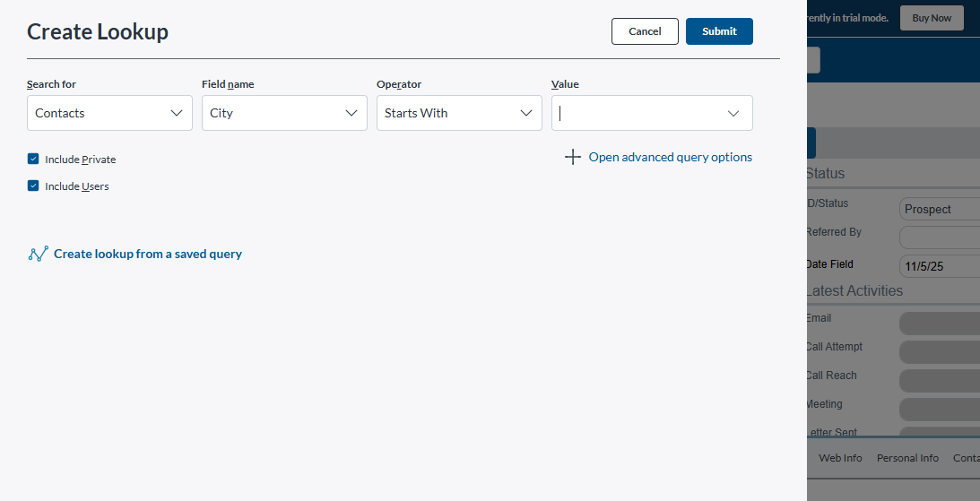Click the saved query graph icon
The image size is (980, 501).
[x=39, y=254]
